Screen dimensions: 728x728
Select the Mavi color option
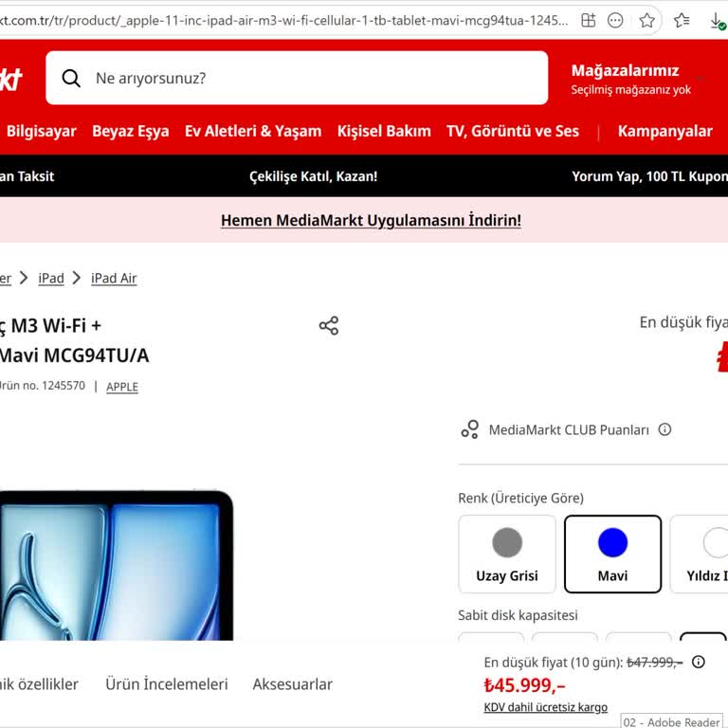click(x=613, y=554)
